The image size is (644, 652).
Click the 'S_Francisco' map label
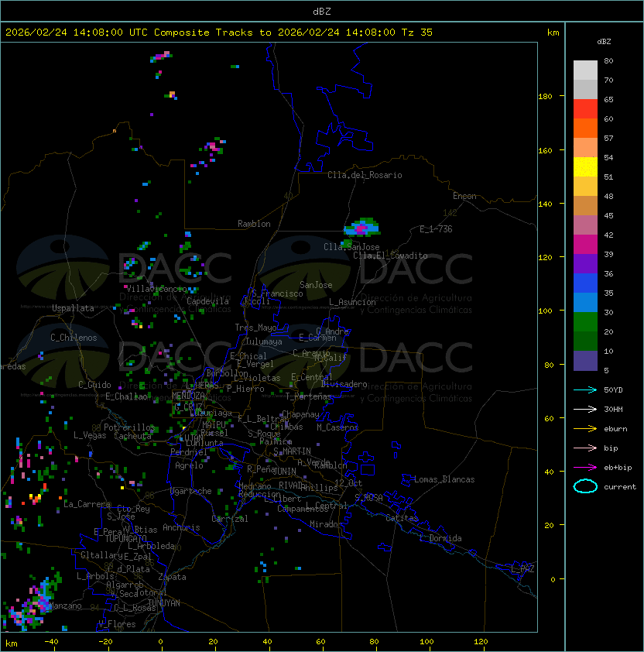tap(277, 293)
